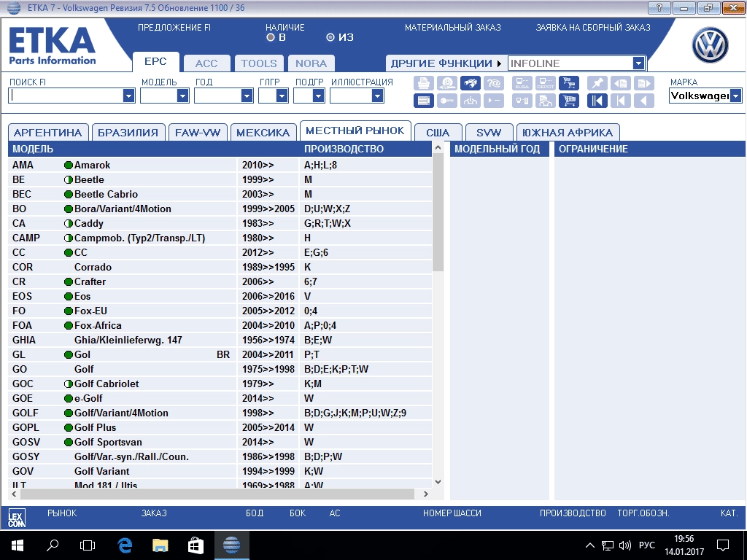Click the computer connection icon

(x=522, y=101)
